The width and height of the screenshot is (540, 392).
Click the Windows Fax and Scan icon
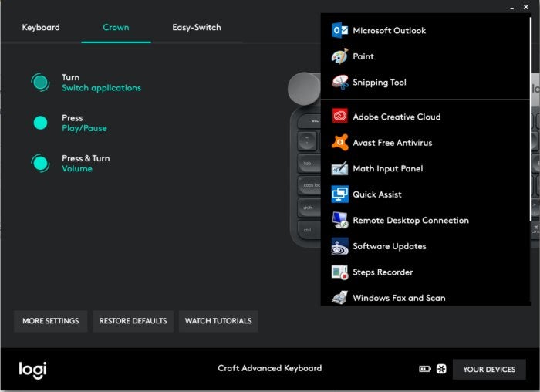(339, 298)
